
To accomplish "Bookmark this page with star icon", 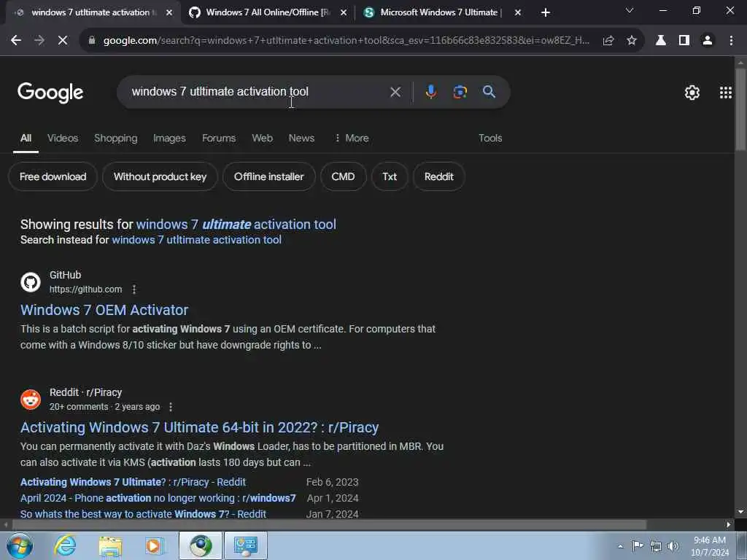I will click(x=632, y=41).
